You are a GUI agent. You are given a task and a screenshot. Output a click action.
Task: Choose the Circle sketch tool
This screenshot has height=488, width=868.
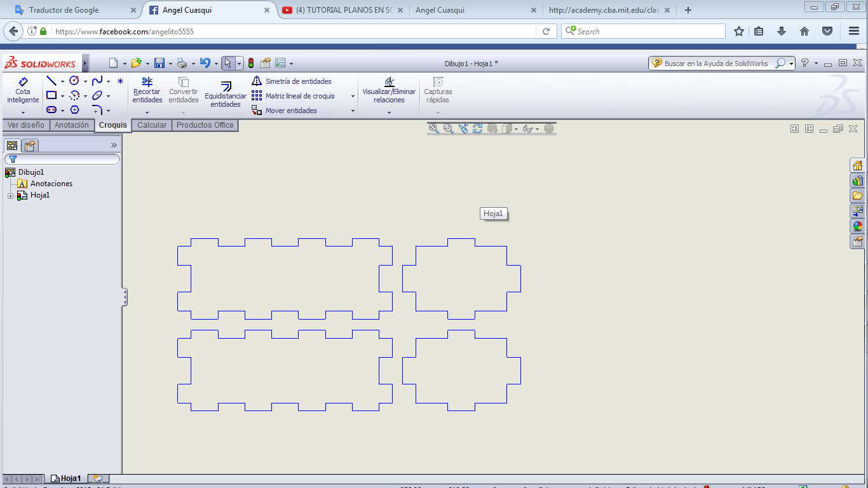[74, 81]
